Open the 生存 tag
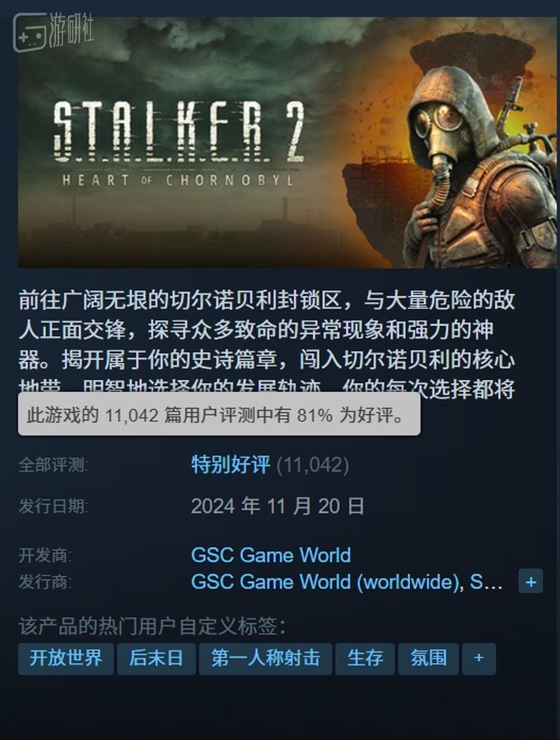This screenshot has width=560, height=740. pyautogui.click(x=364, y=659)
